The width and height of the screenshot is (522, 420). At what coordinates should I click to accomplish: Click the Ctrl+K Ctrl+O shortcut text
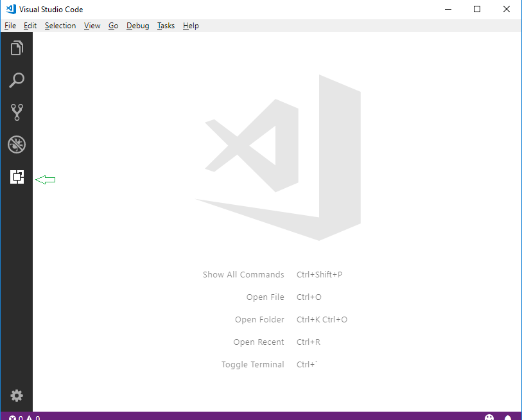pos(322,319)
